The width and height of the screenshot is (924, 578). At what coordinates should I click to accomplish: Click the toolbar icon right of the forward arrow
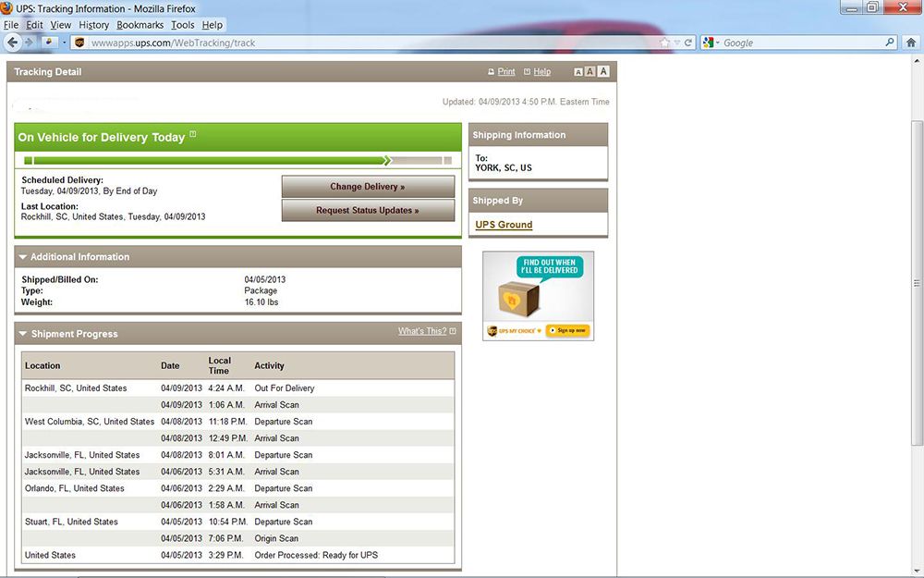(48, 43)
